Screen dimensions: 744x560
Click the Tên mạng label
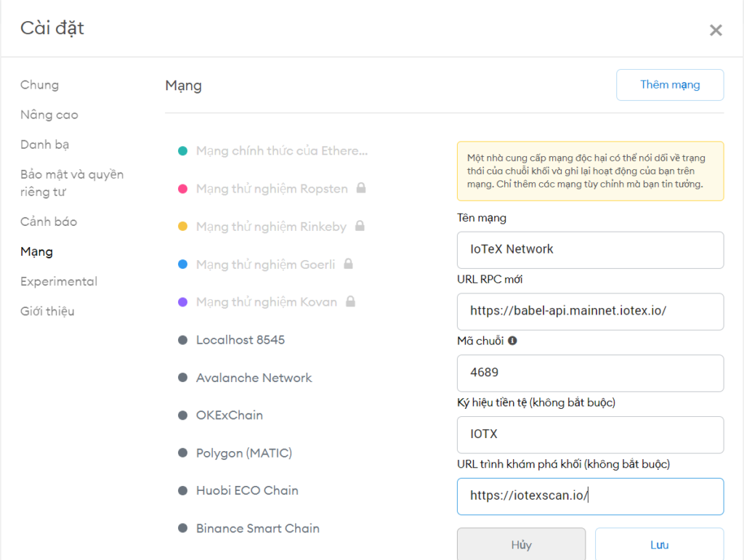482,218
